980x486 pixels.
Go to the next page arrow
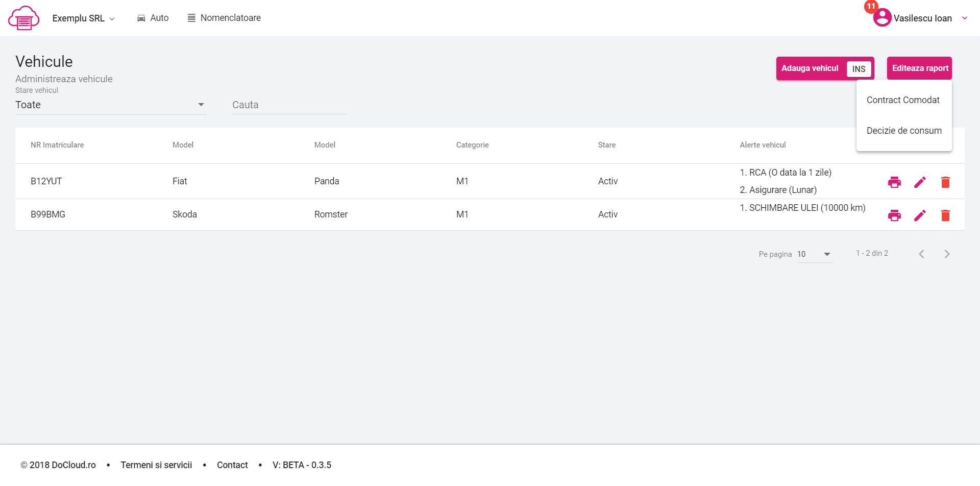click(947, 254)
